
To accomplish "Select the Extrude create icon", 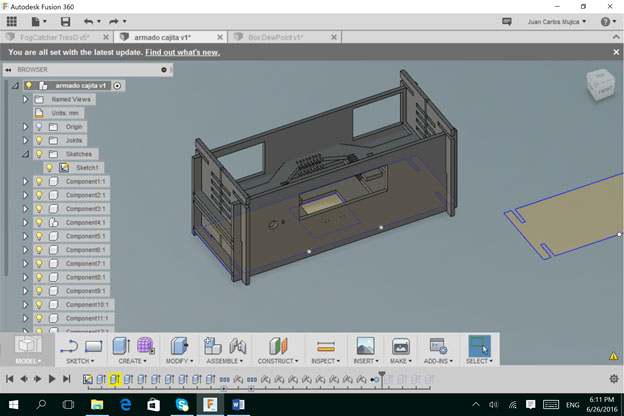I will click(x=121, y=346).
